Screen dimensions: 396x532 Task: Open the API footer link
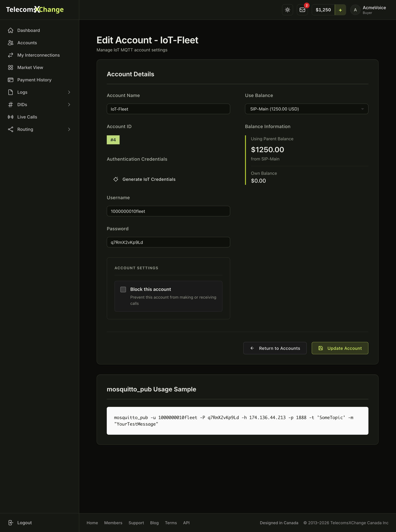click(x=186, y=523)
